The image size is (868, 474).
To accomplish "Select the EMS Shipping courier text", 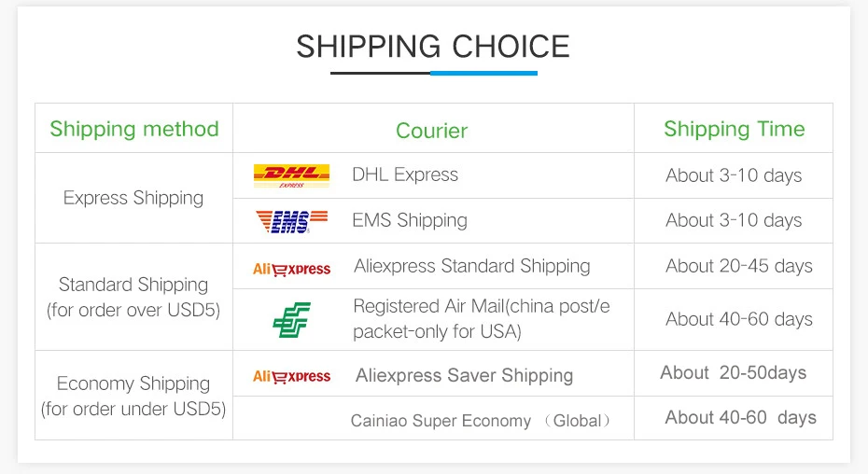I will tap(410, 220).
